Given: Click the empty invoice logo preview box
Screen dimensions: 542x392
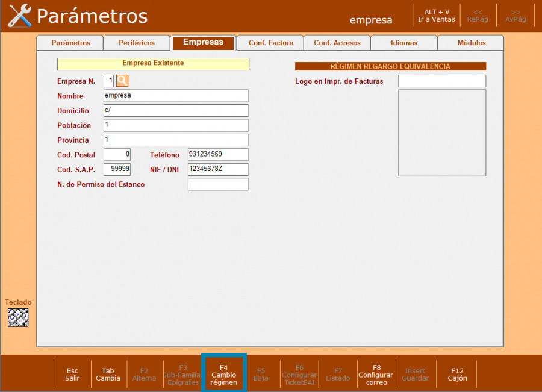Looking at the screenshot, I should coord(442,133).
